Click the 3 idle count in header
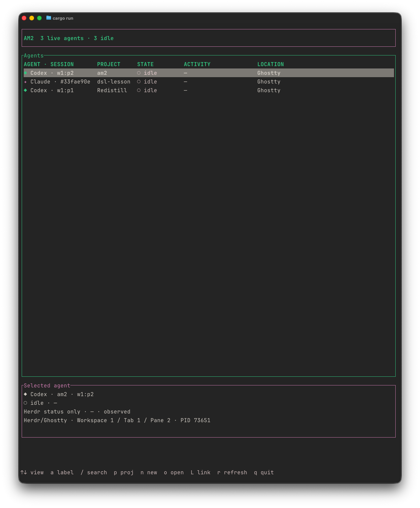The image size is (420, 508). point(104,38)
